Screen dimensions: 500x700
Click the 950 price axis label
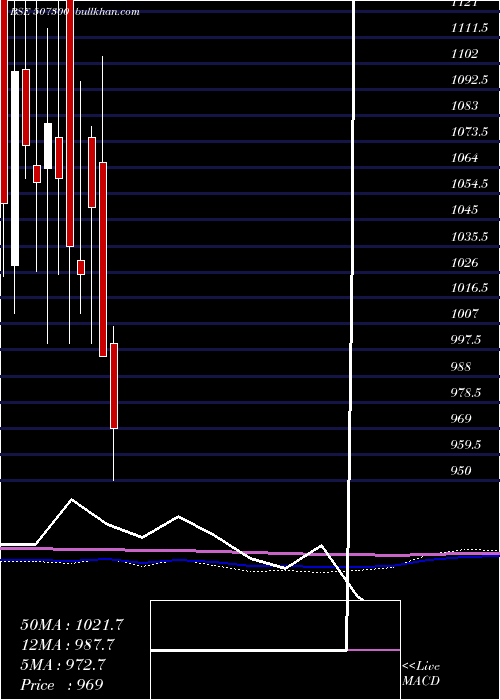pos(461,471)
